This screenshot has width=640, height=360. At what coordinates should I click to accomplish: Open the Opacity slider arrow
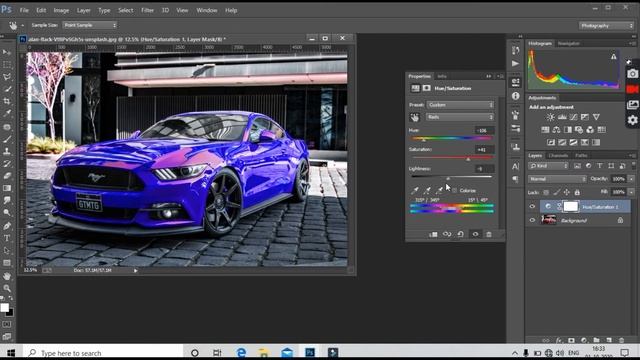pos(631,179)
